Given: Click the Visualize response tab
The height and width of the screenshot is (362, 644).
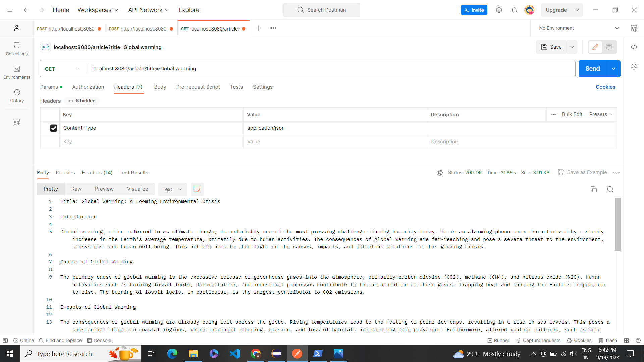Looking at the screenshot, I should [x=137, y=189].
